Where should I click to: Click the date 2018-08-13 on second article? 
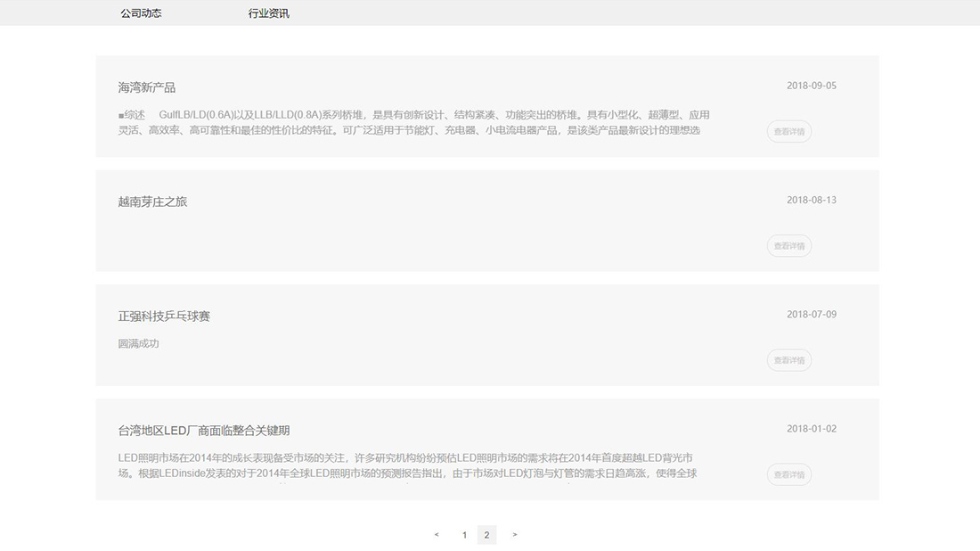coord(811,200)
